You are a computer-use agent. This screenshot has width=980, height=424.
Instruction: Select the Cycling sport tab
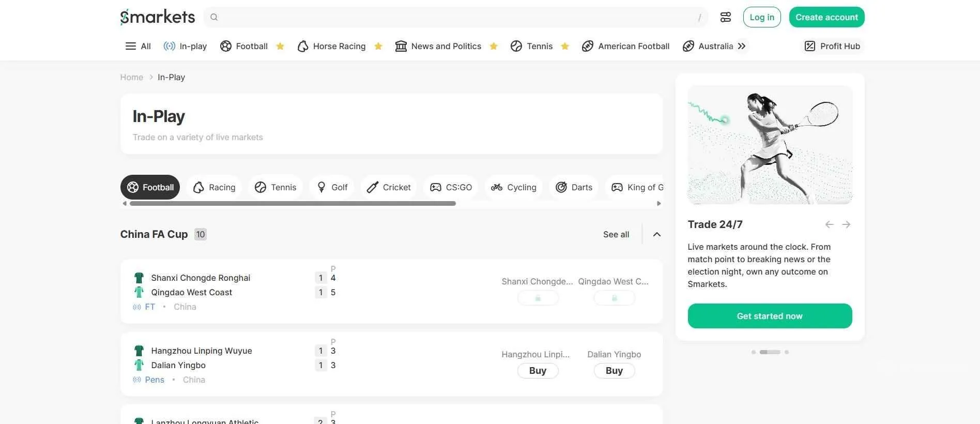(514, 187)
